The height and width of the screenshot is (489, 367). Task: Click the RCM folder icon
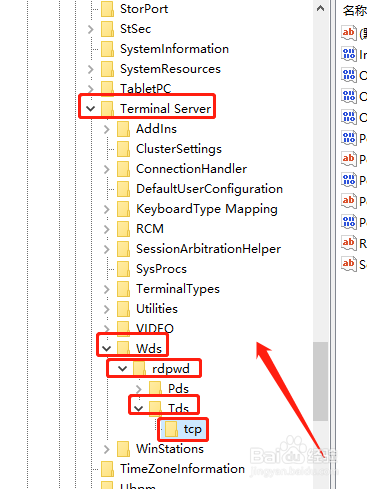124,229
